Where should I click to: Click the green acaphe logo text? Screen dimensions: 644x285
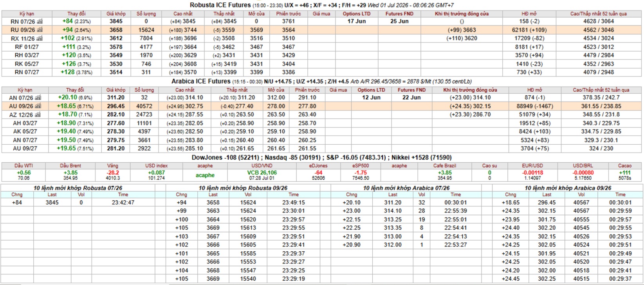coord(205,175)
